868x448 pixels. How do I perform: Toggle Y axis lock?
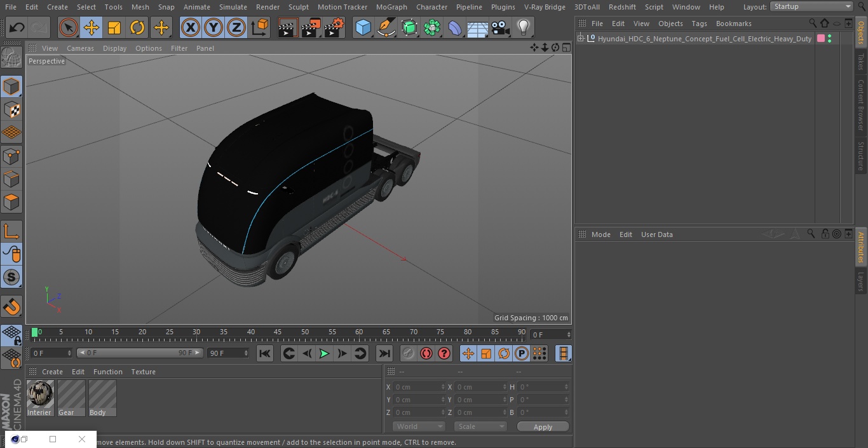pos(214,27)
